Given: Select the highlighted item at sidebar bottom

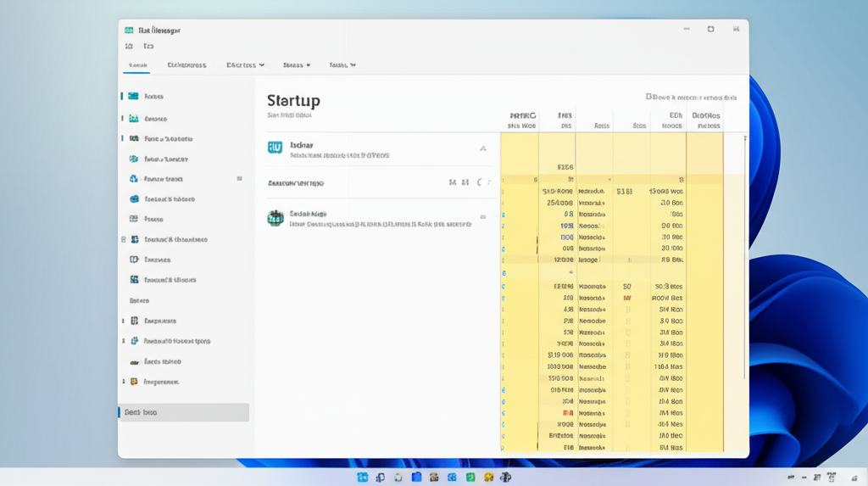Looking at the screenshot, I should pos(184,412).
